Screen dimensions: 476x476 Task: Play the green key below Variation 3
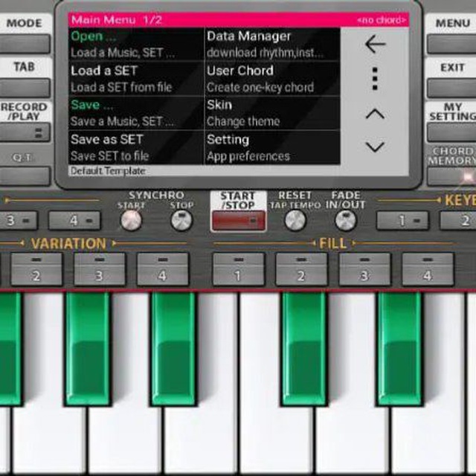(88, 347)
